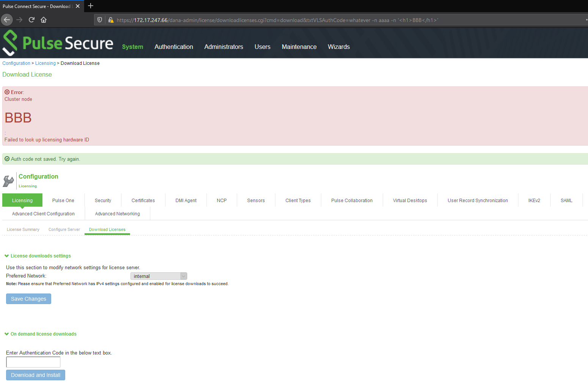The image size is (588, 386).
Task: Open the Wizards menu
Action: [x=339, y=47]
